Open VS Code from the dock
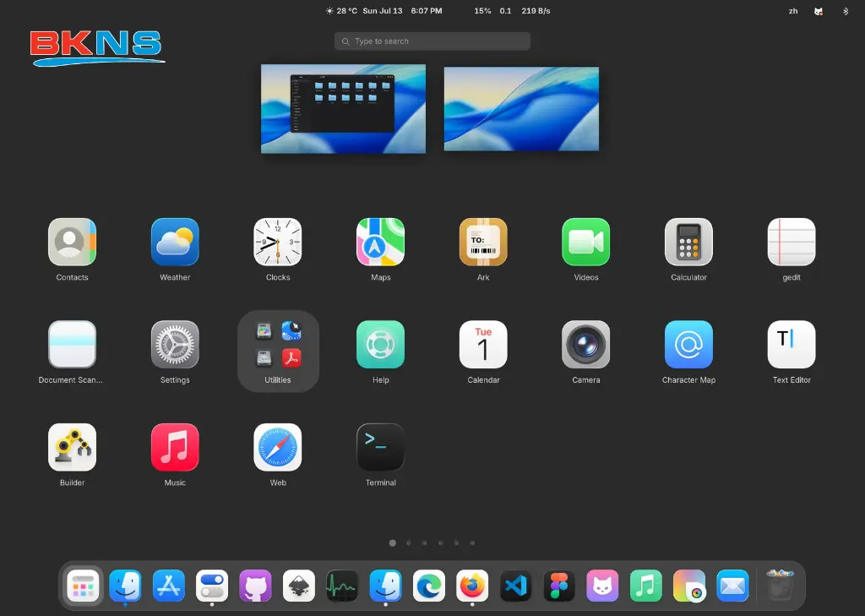 click(x=516, y=586)
